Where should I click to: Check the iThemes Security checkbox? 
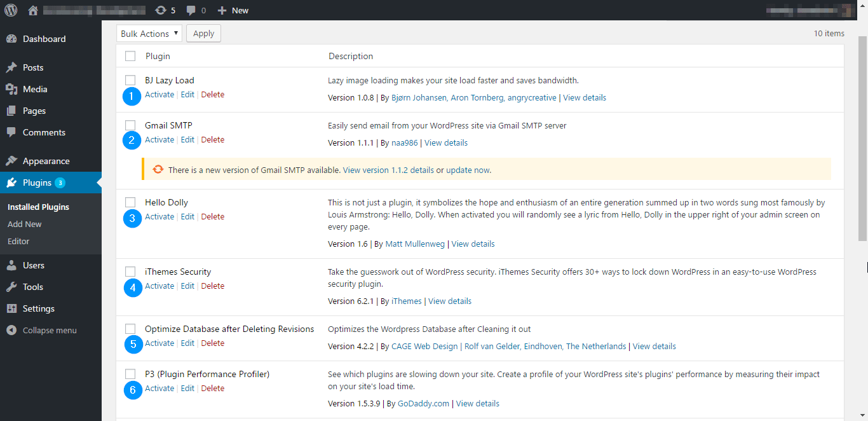click(x=130, y=272)
